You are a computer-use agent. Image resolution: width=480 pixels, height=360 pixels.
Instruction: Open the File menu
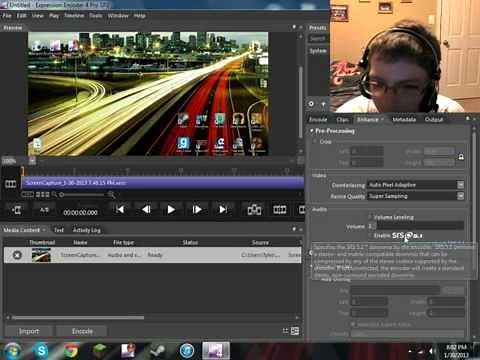click(x=7, y=16)
